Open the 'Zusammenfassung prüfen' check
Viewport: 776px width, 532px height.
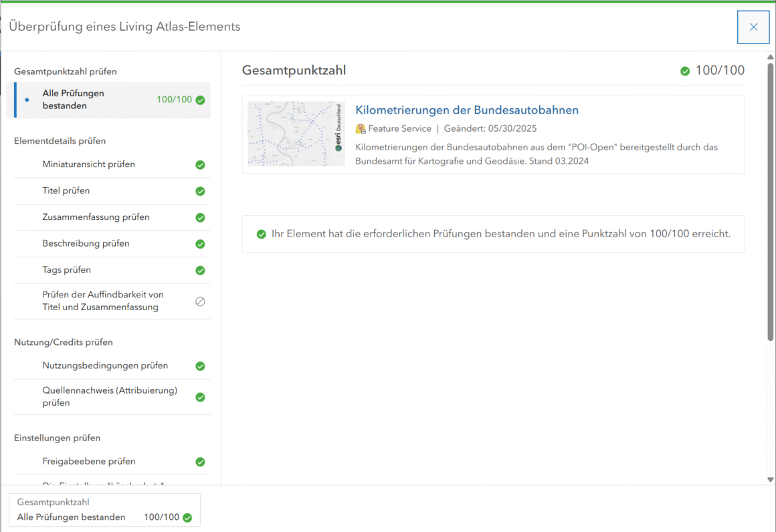click(112, 218)
